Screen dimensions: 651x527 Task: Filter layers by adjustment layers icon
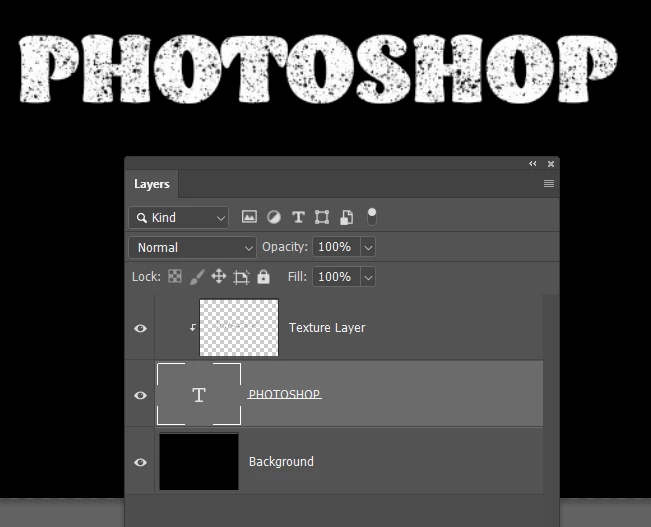pyautogui.click(x=274, y=217)
